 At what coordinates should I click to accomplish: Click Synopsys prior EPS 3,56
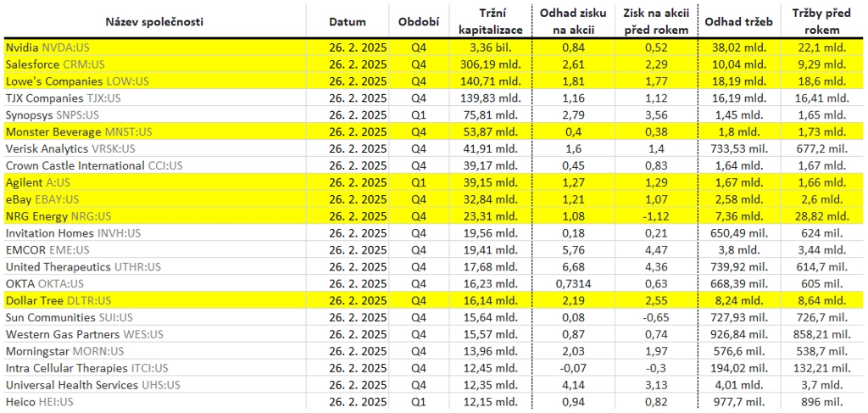click(x=656, y=115)
